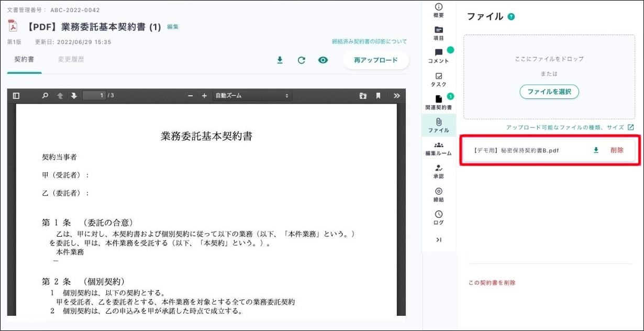Click the refresh icon beside the download icon

(301, 60)
